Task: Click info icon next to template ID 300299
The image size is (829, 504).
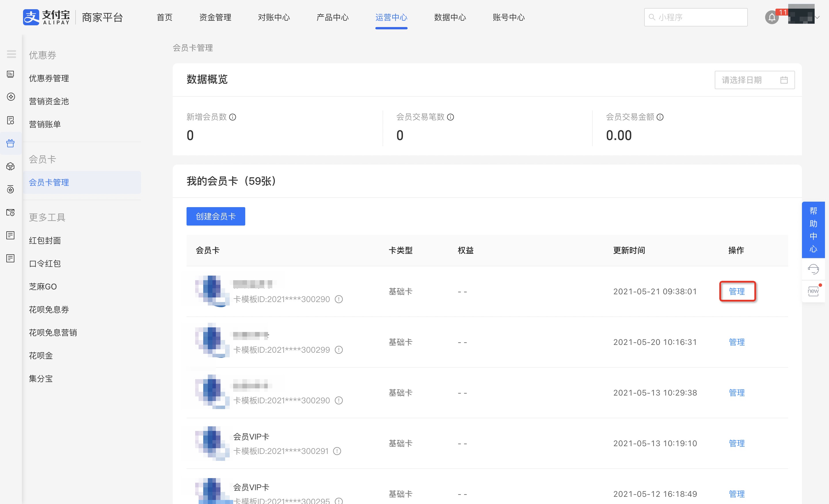Action: pyautogui.click(x=339, y=350)
